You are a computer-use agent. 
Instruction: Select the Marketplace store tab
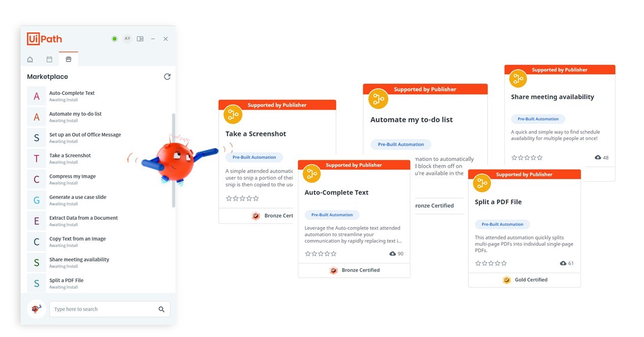(69, 59)
